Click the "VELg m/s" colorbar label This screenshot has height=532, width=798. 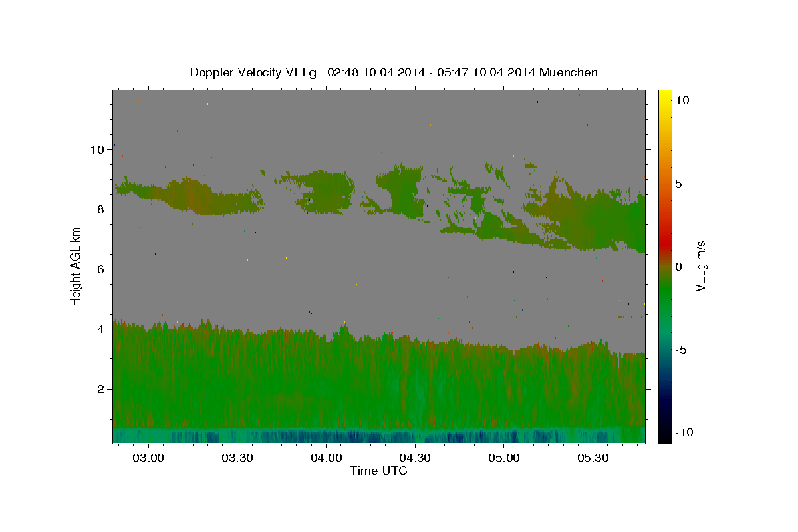pos(700,265)
